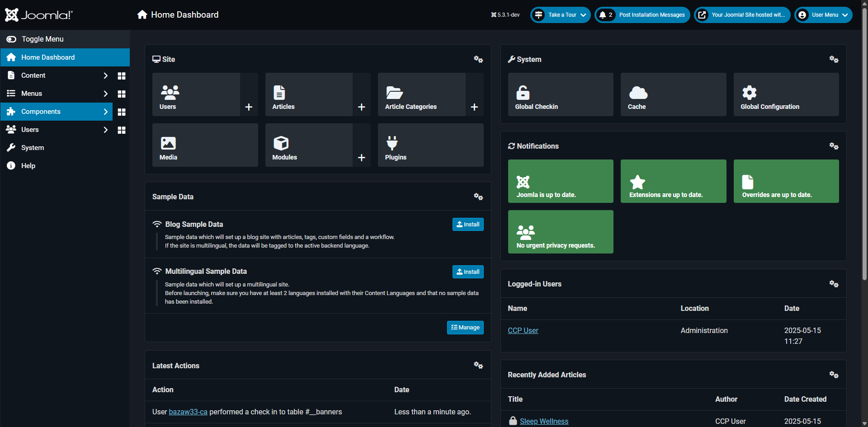
Task: Click the Toggle Menu switch
Action: (x=11, y=39)
